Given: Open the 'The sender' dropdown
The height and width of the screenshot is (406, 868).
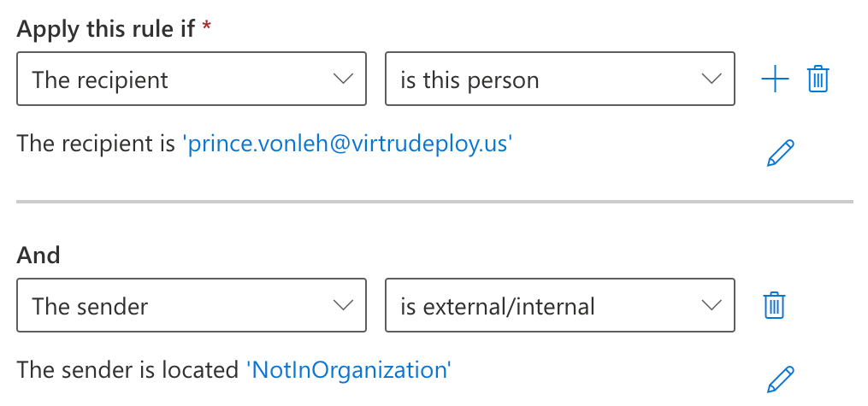Looking at the screenshot, I should [x=192, y=305].
